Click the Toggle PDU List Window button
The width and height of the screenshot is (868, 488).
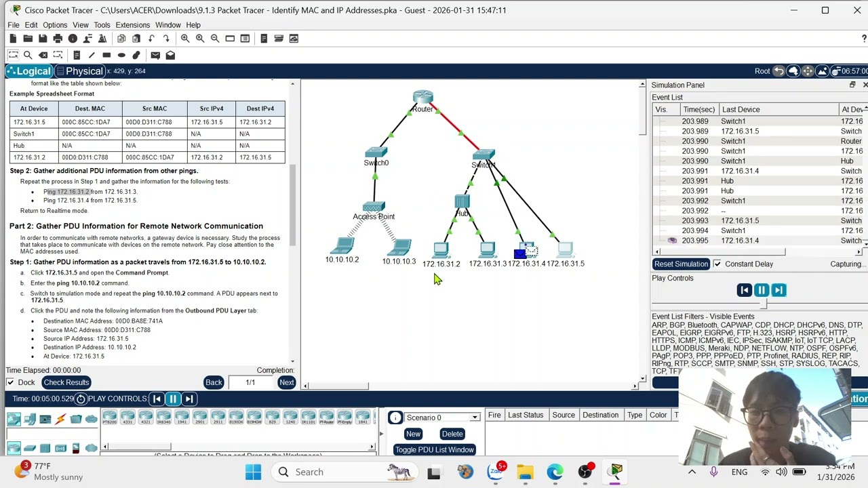pyautogui.click(x=434, y=449)
